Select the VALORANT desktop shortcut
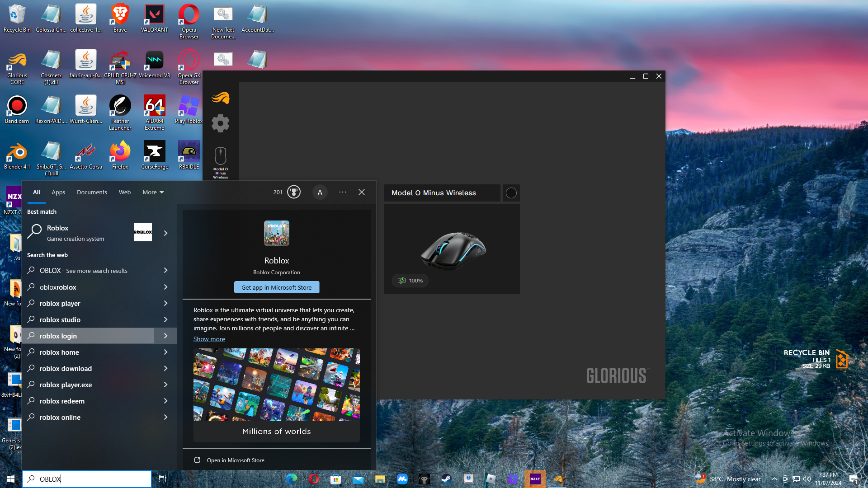 pos(154,19)
